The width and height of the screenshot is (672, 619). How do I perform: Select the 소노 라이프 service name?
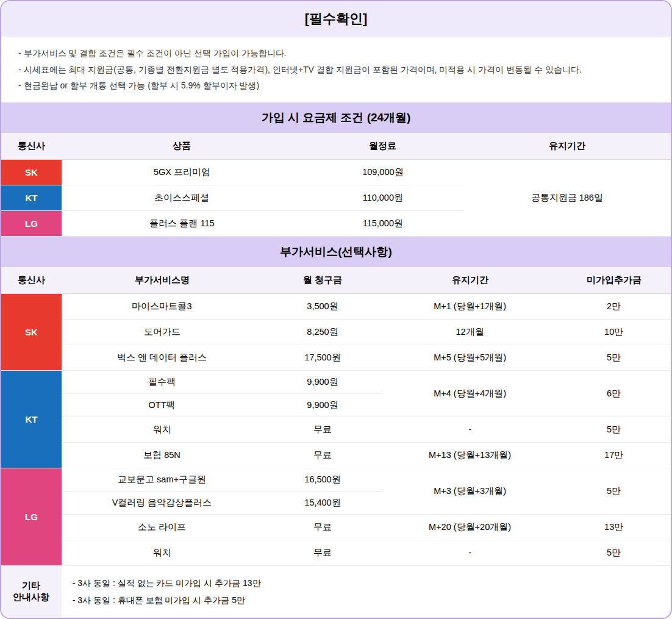pos(162,528)
